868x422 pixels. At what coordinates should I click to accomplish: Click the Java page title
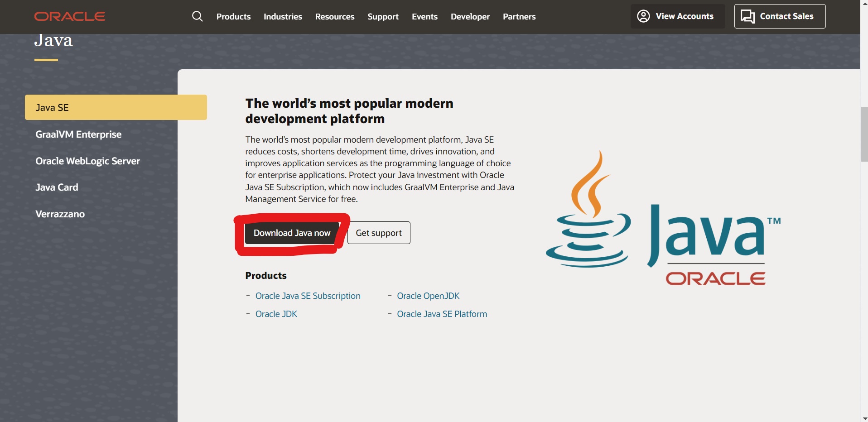[x=53, y=41]
